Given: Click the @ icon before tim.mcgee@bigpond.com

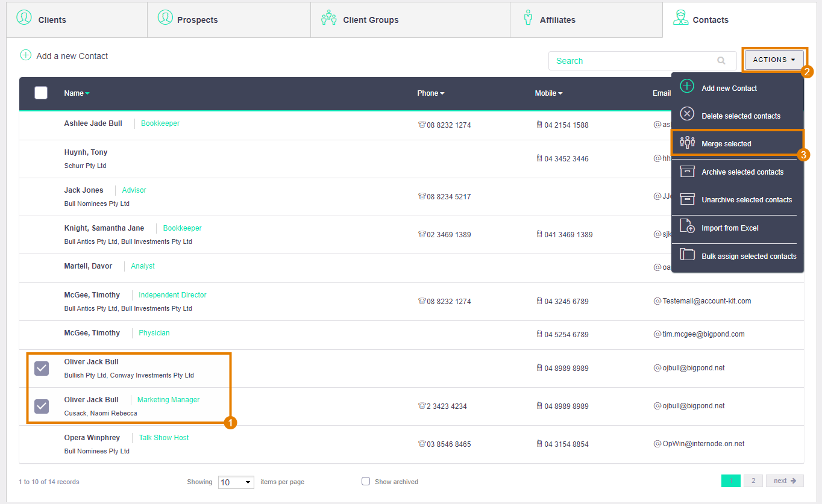Looking at the screenshot, I should 657,334.
